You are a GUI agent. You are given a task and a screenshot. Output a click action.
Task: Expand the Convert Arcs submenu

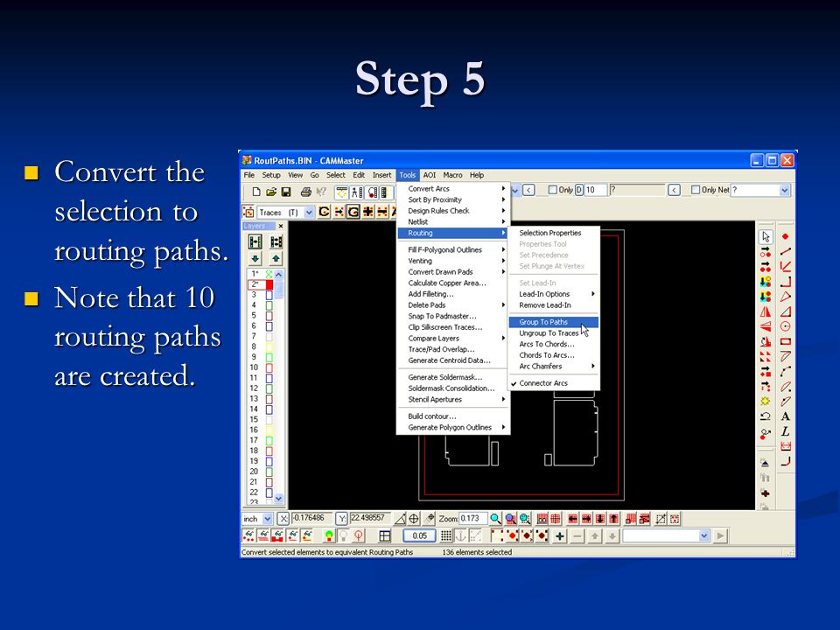(x=453, y=189)
